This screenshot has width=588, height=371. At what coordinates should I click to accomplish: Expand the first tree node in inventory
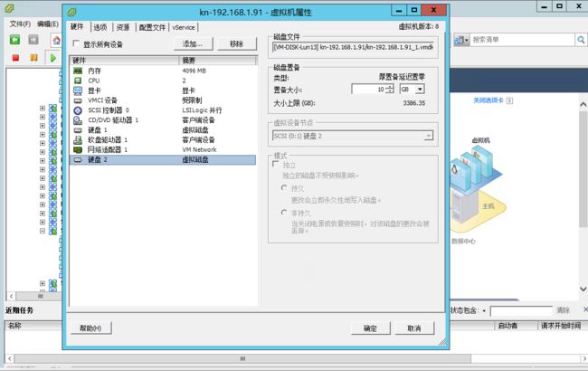coord(43,108)
